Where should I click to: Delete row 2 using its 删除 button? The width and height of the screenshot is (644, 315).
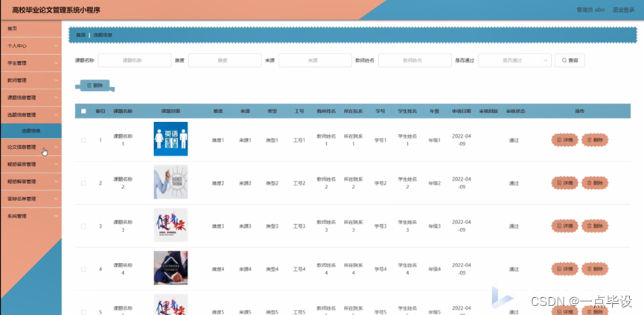(x=595, y=183)
